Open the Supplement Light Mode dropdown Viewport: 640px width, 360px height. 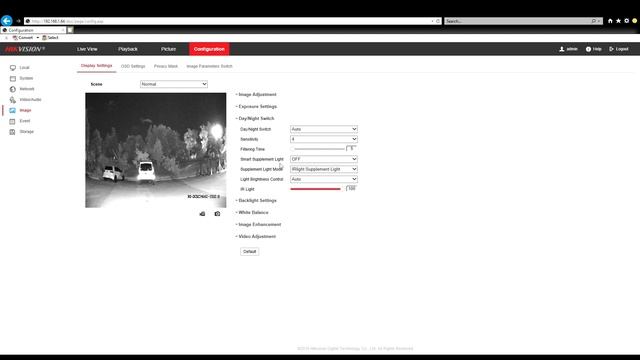324,169
